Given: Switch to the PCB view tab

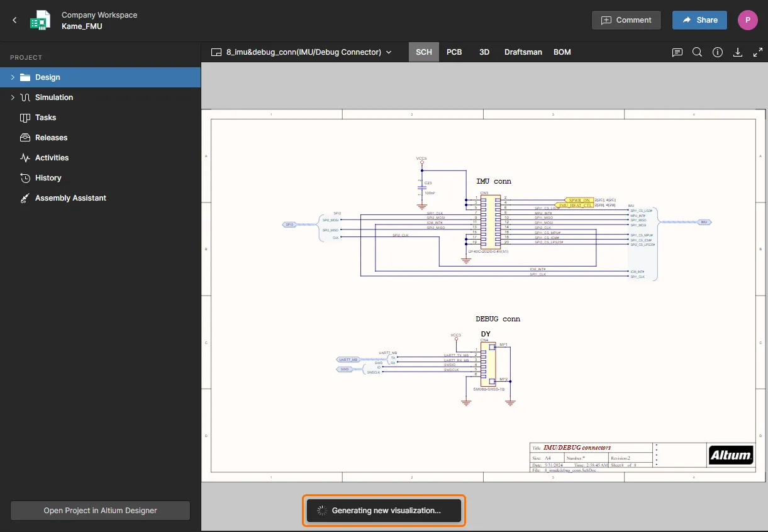Looking at the screenshot, I should pos(454,52).
